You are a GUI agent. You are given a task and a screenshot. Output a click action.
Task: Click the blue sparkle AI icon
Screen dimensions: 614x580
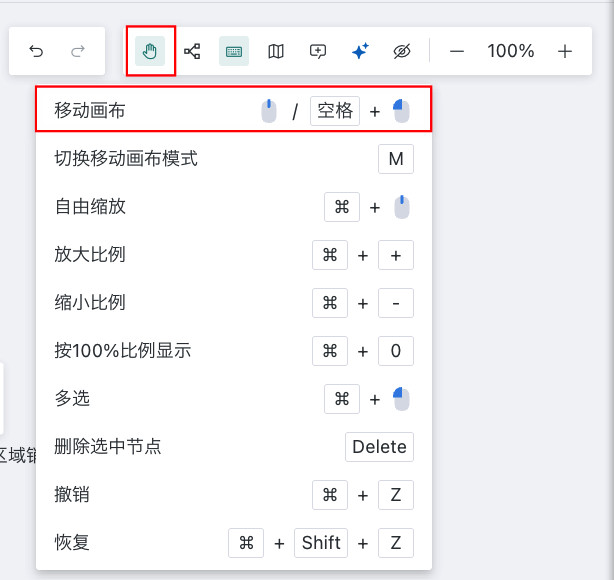point(360,51)
